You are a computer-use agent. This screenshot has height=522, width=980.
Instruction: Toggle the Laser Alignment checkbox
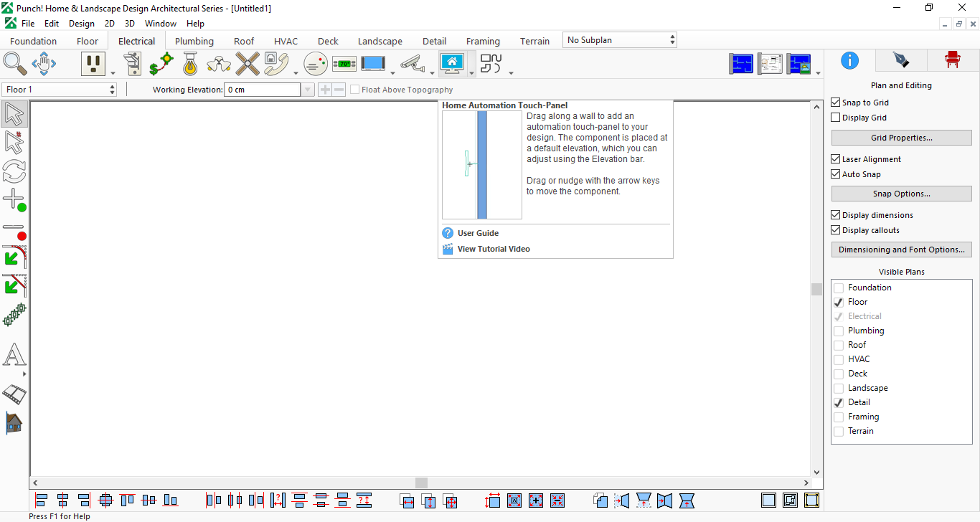pos(835,159)
